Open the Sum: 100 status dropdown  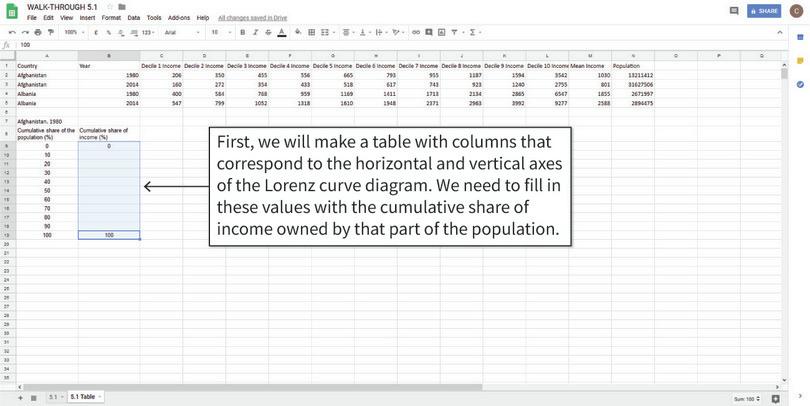tap(746, 399)
